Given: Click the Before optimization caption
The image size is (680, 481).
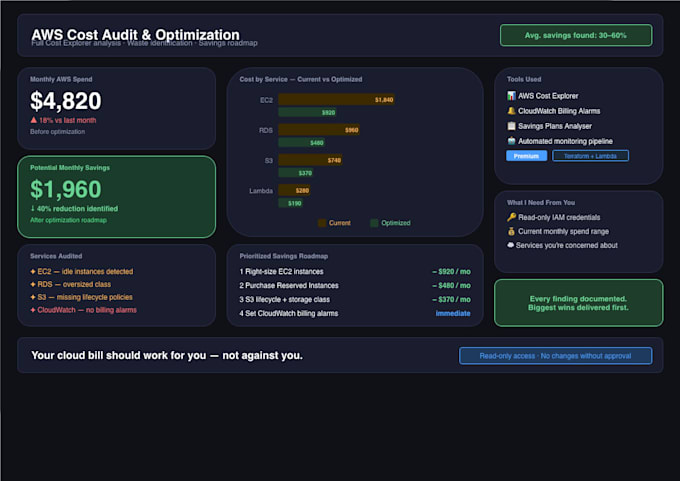Looking at the screenshot, I should tap(57, 131).
